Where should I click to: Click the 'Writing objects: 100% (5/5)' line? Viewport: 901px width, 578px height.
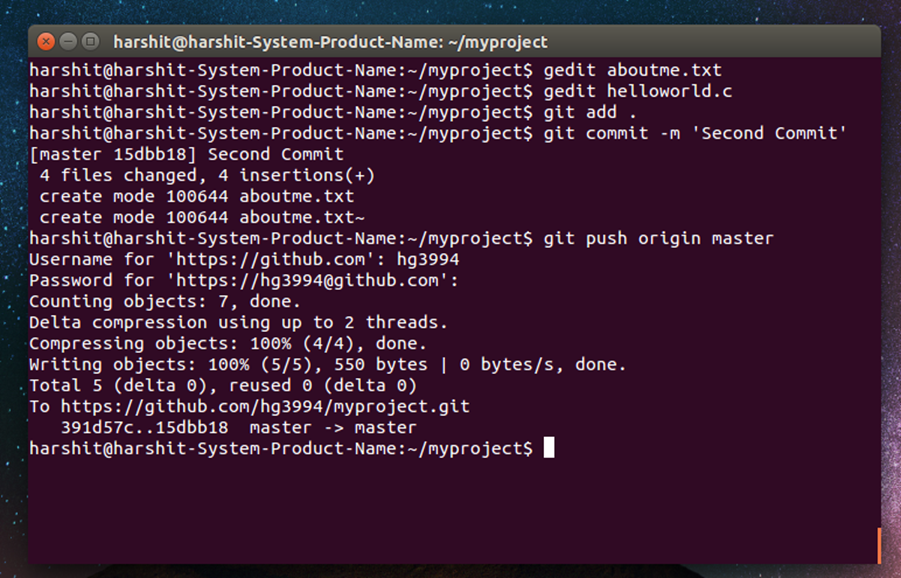328,364
